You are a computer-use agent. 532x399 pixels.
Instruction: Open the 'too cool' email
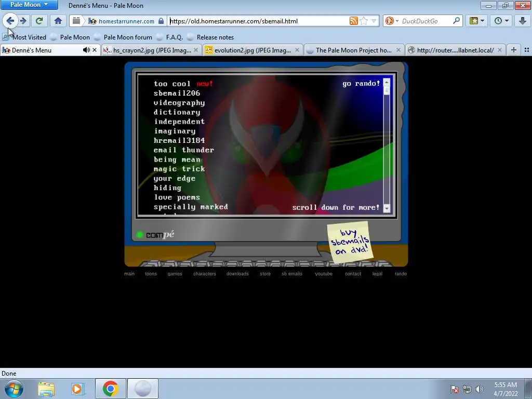[x=172, y=84]
